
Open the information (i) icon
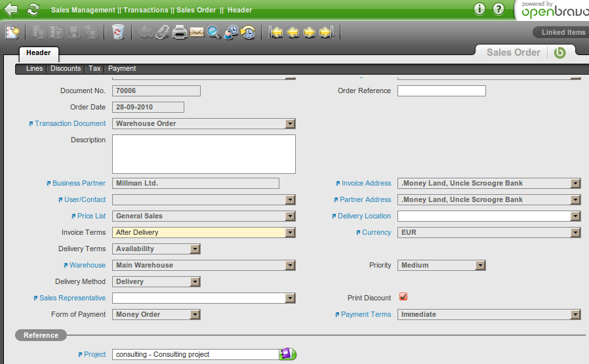tap(479, 9)
